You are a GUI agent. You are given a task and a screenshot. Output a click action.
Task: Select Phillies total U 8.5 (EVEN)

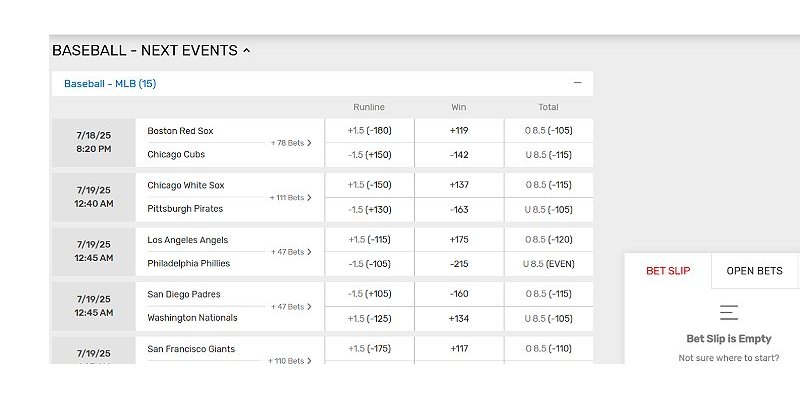tap(548, 264)
